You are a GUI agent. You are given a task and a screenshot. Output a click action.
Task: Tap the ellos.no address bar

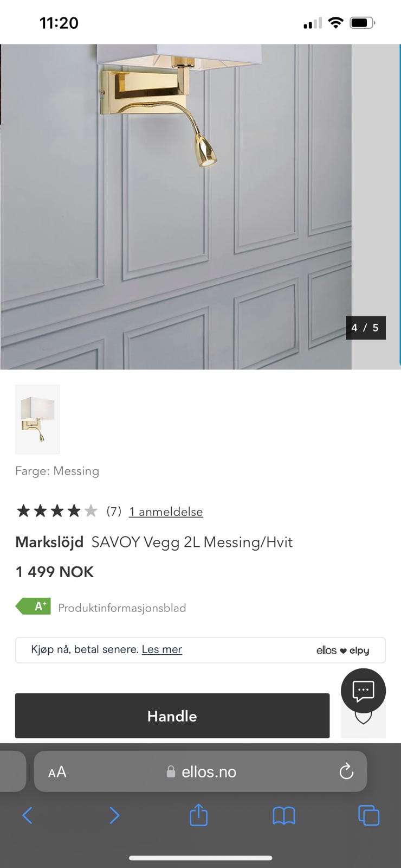click(x=200, y=771)
